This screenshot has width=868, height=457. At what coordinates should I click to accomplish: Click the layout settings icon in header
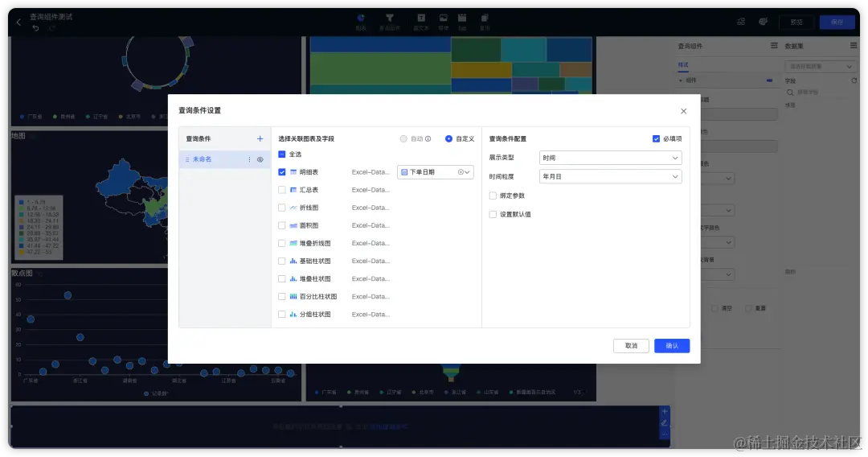(741, 22)
